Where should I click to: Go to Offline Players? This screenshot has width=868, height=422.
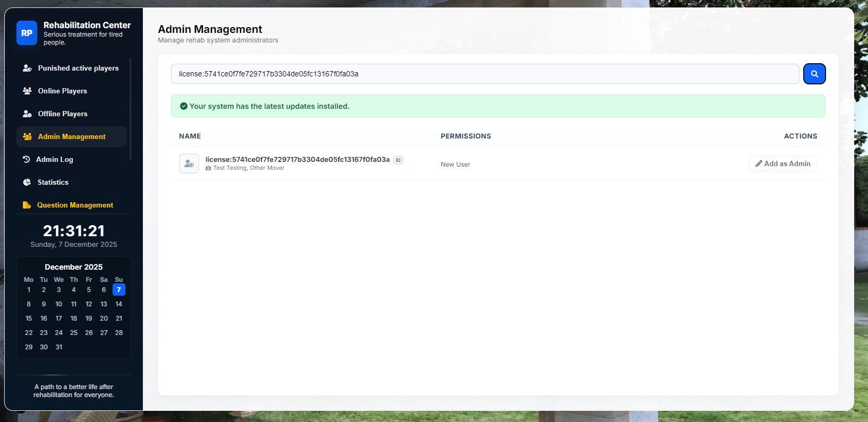[x=72, y=114]
